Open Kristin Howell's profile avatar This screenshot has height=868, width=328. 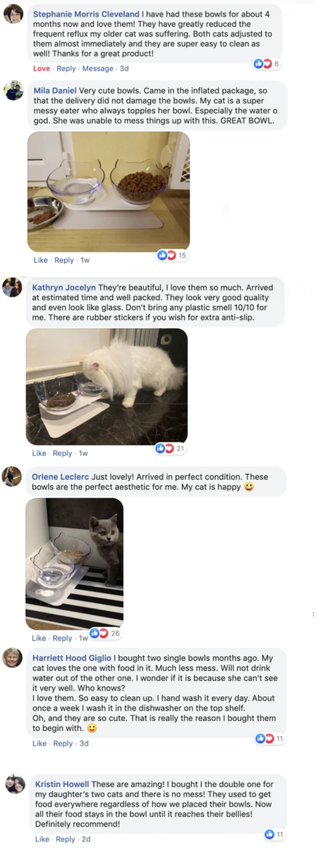coord(15,784)
